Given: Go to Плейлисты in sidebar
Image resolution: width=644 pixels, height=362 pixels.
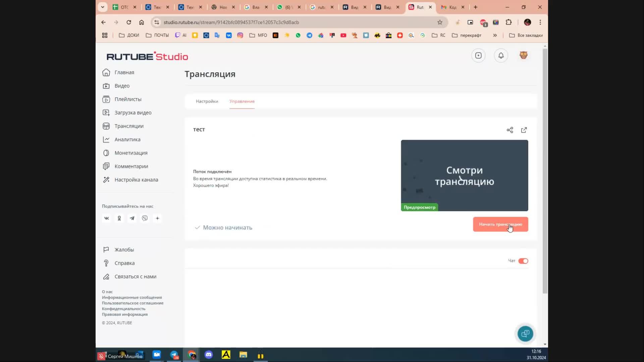Looking at the screenshot, I should coord(122,99).
